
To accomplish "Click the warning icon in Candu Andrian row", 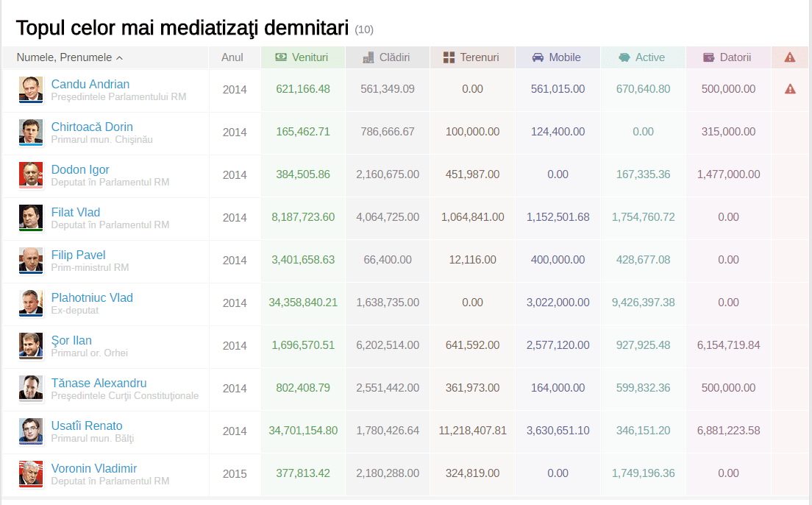I will click(790, 89).
